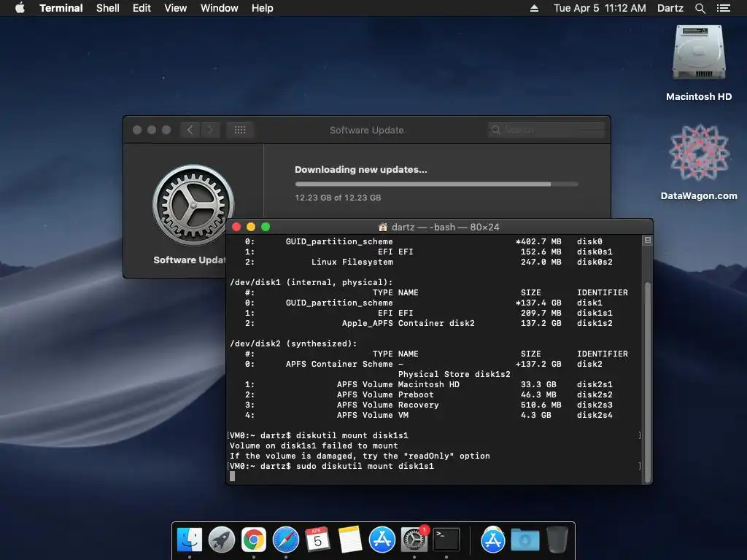The image size is (747, 560).
Task: Open Spotlight search magnifier icon
Action: pyautogui.click(x=700, y=8)
